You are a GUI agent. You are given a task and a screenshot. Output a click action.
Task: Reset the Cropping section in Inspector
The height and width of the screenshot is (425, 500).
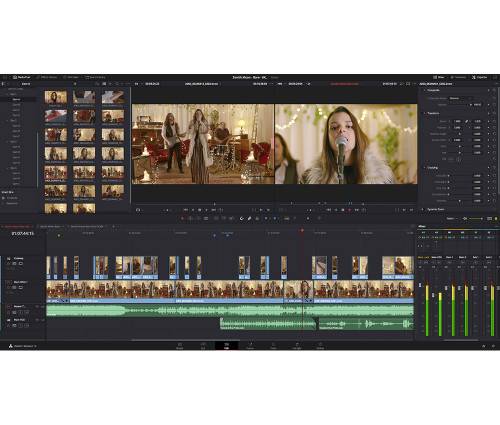click(494, 168)
